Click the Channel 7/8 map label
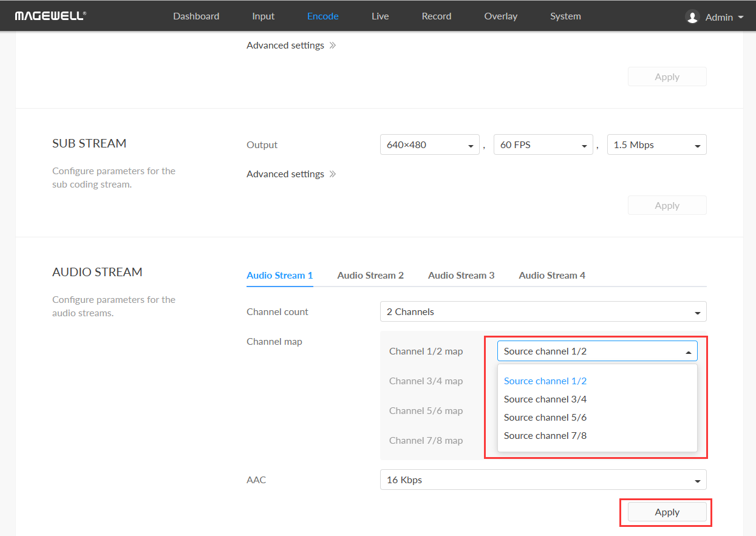756x536 pixels. (x=426, y=441)
